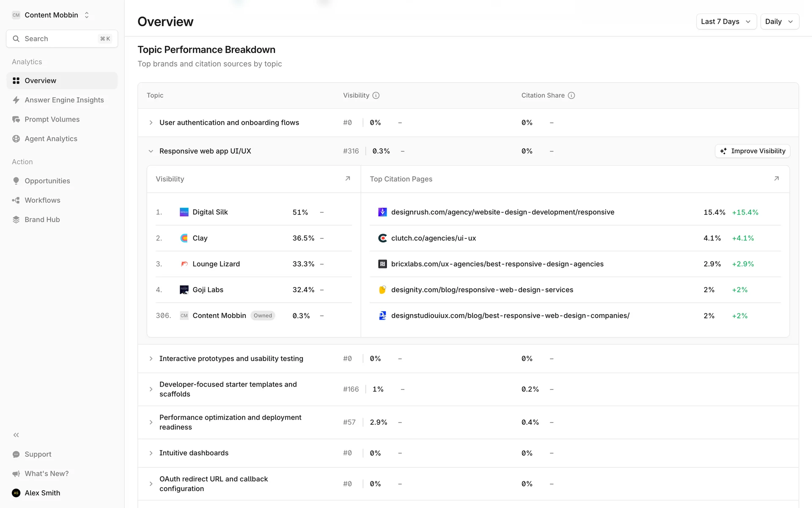Click the Citation Share info icon
812x508 pixels.
pyautogui.click(x=571, y=96)
